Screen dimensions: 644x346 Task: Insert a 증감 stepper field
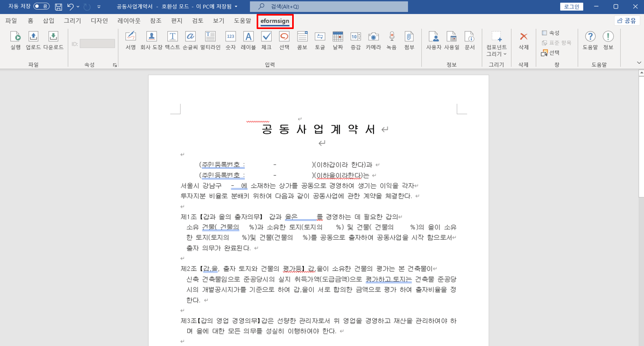[x=356, y=41]
